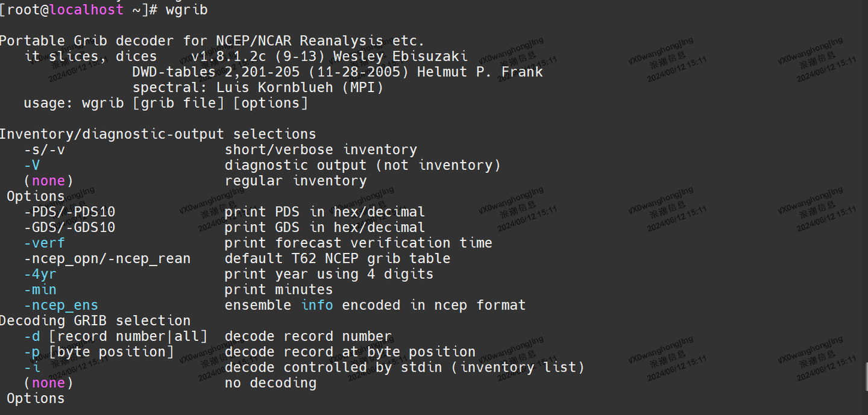Click the cyan 'info' word
The height and width of the screenshot is (415, 868).
[x=317, y=305]
